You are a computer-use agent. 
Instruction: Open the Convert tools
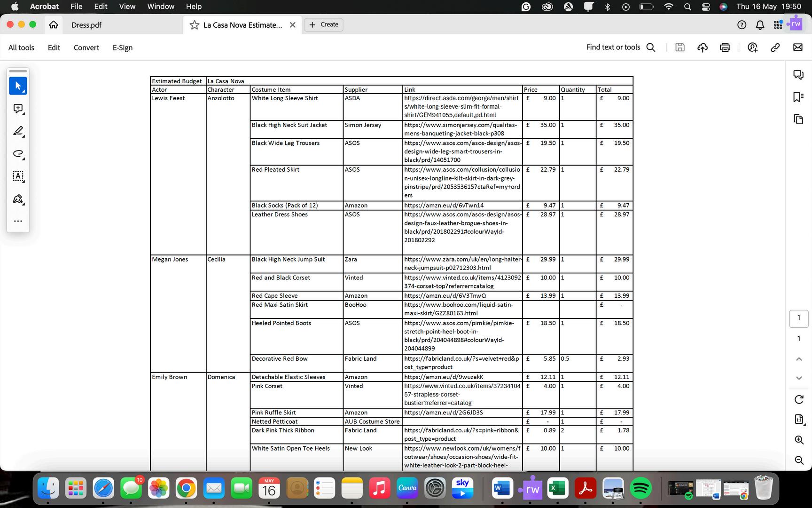[x=86, y=48]
